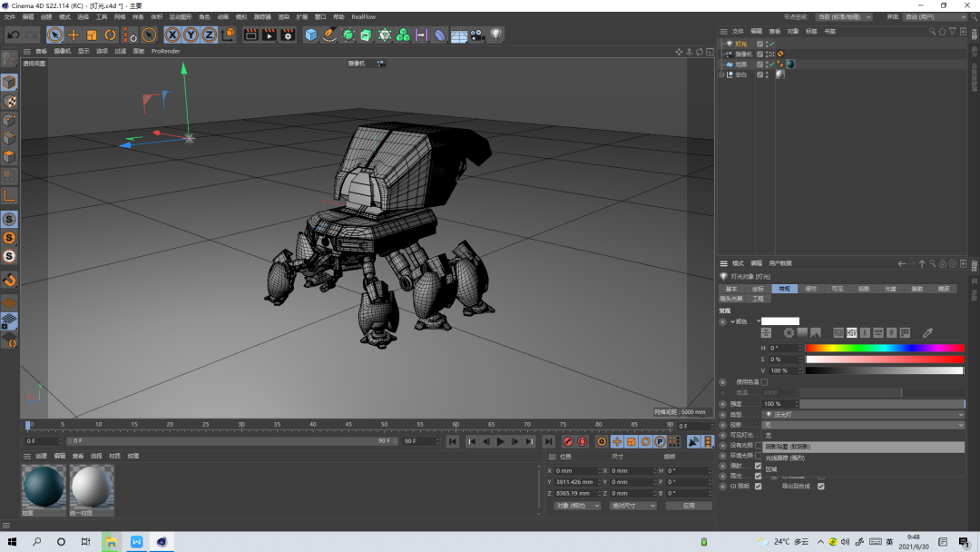The height and width of the screenshot is (552, 980).
Task: Open the 投影 shadow dropdown
Action: coord(863,425)
